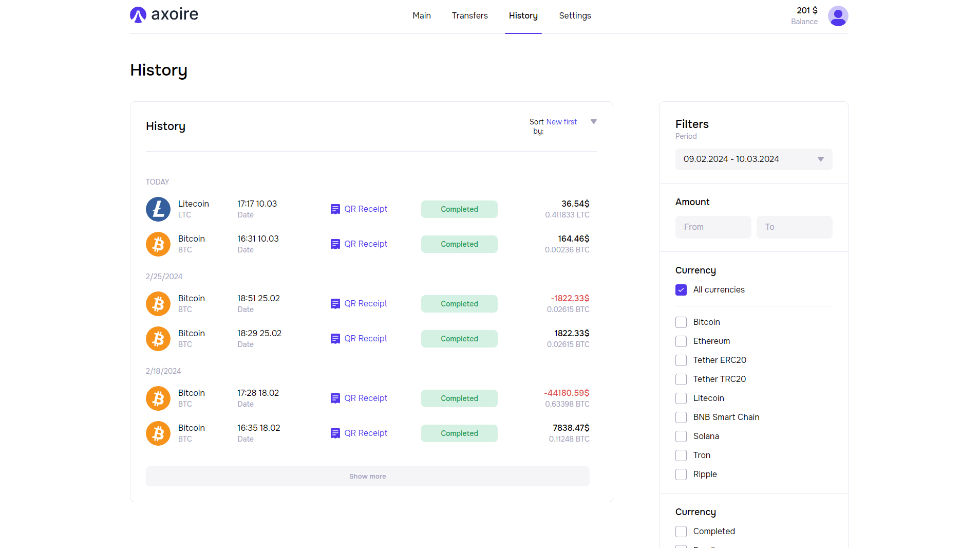Click the Completed badge in the 17:28 18.02 row

tap(459, 398)
